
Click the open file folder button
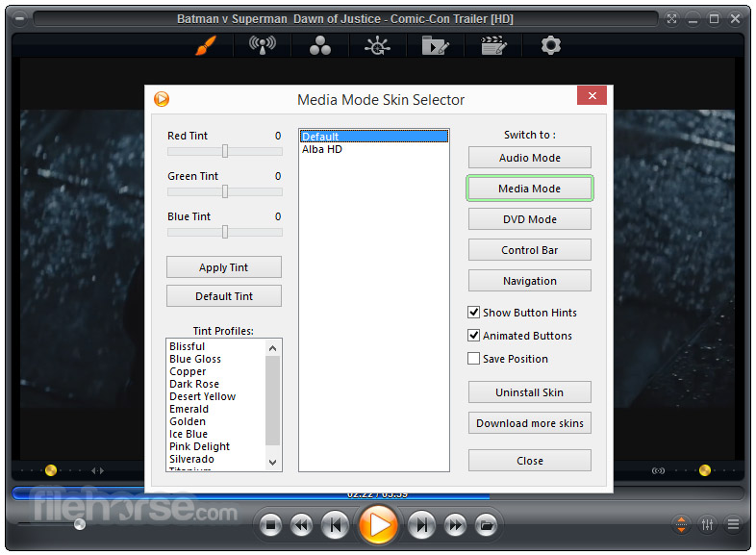click(487, 525)
